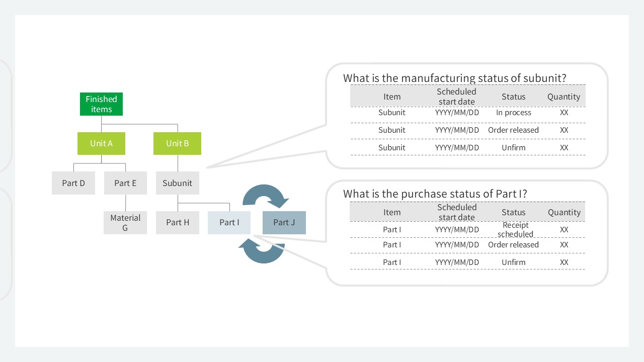This screenshot has width=644, height=362.
Task: Click the Subunit cell in the 'In process' row
Action: (x=392, y=113)
